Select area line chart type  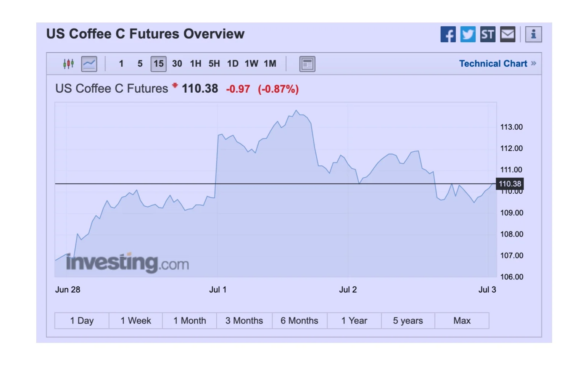(89, 64)
